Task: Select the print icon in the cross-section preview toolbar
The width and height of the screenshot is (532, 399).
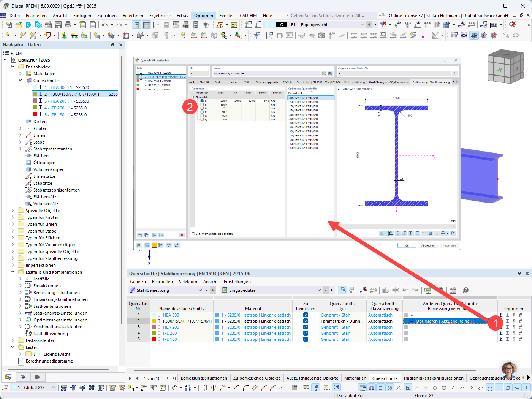Action: point(443,233)
